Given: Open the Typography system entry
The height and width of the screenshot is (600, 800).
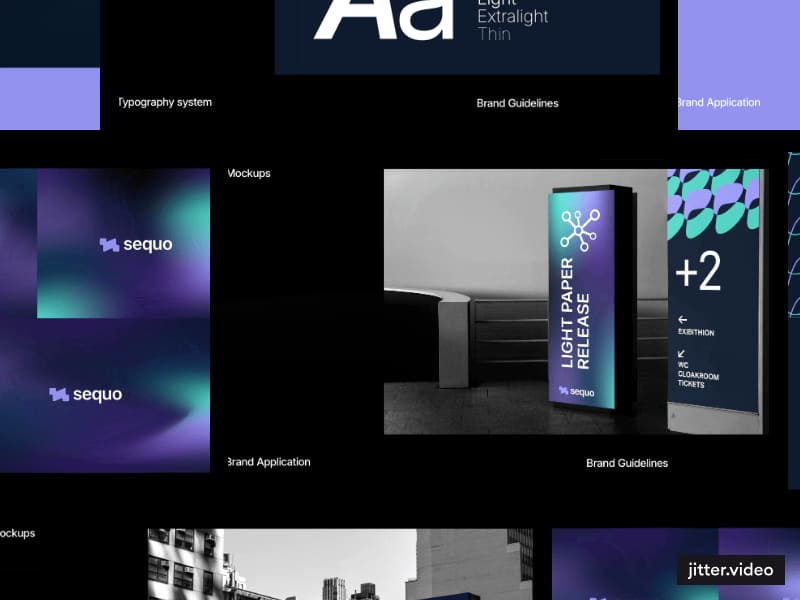Looking at the screenshot, I should pyautogui.click(x=165, y=101).
